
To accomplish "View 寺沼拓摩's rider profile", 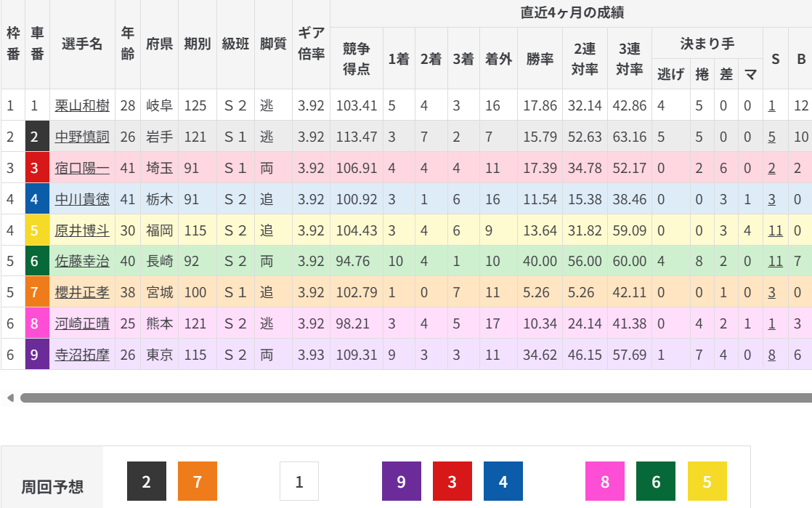I will 82,355.
